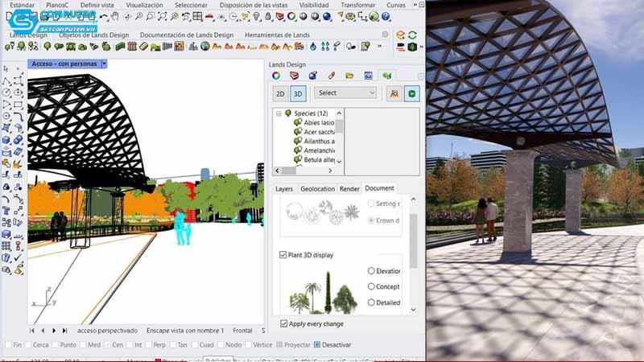The height and width of the screenshot is (362, 644).
Task: Open the folder icon in Lands Design panel
Action: tap(349, 76)
